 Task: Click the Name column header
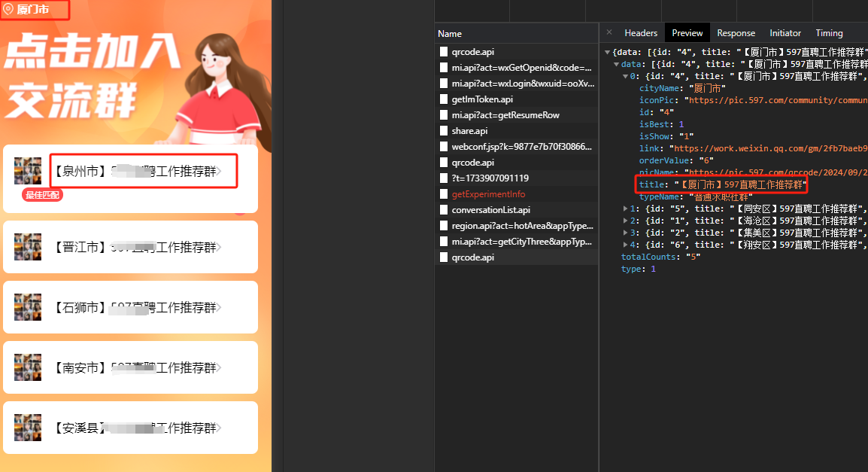point(516,34)
